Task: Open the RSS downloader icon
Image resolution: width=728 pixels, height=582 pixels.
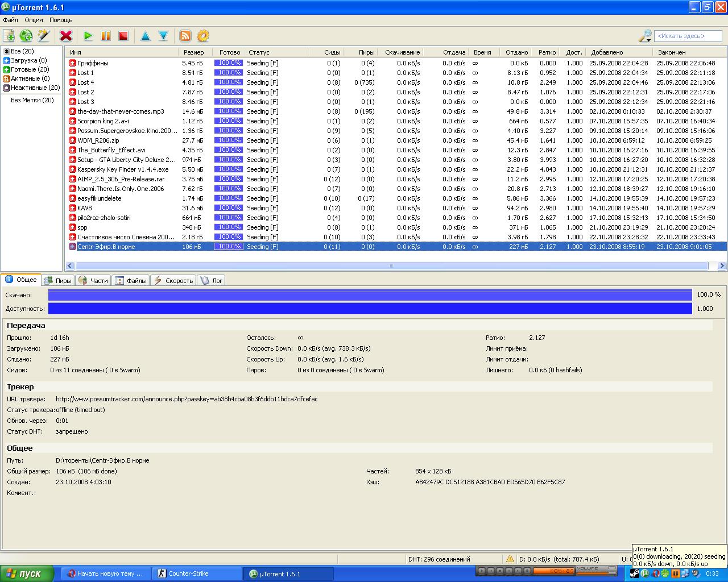Action: (x=185, y=36)
